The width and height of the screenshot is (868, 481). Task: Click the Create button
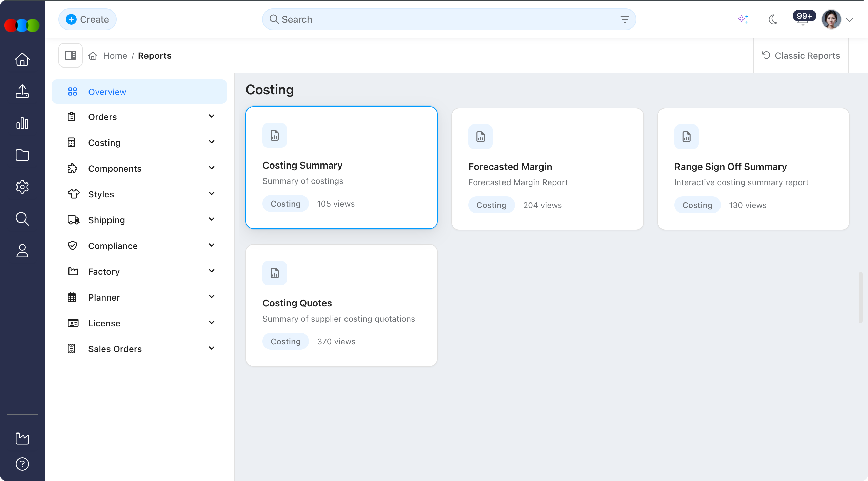pos(87,19)
